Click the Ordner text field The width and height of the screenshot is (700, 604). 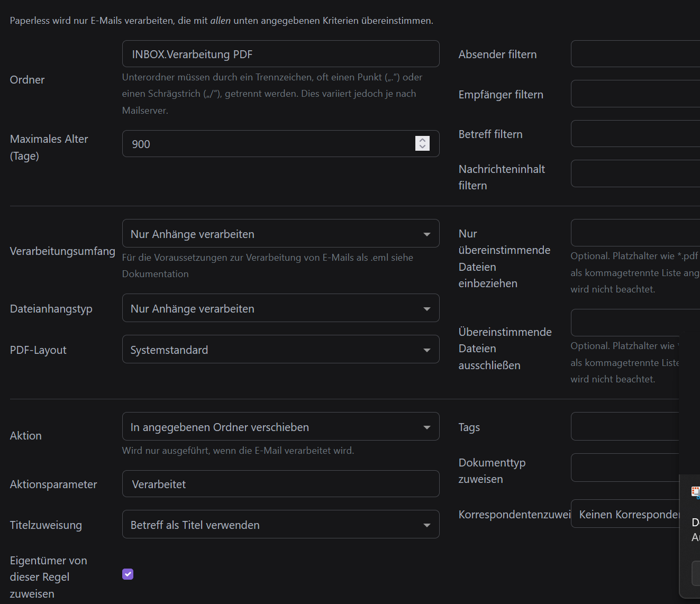tap(280, 54)
